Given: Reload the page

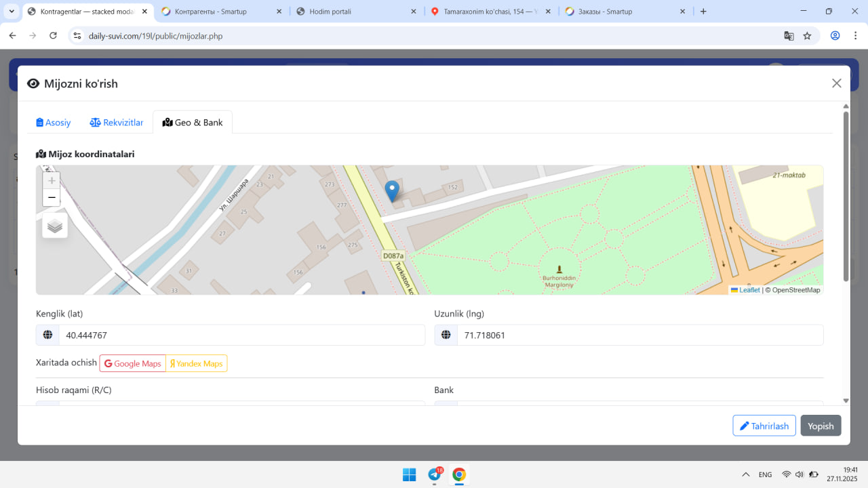Looking at the screenshot, I should (54, 36).
